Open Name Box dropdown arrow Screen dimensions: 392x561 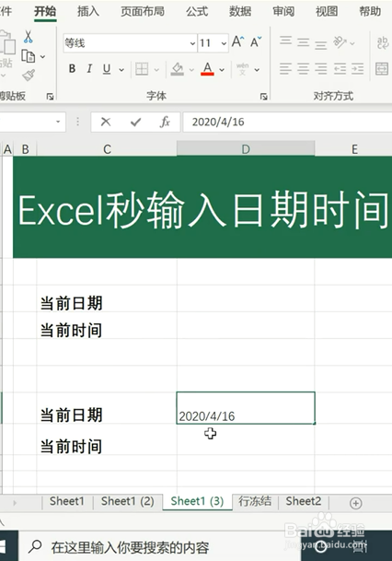(58, 122)
